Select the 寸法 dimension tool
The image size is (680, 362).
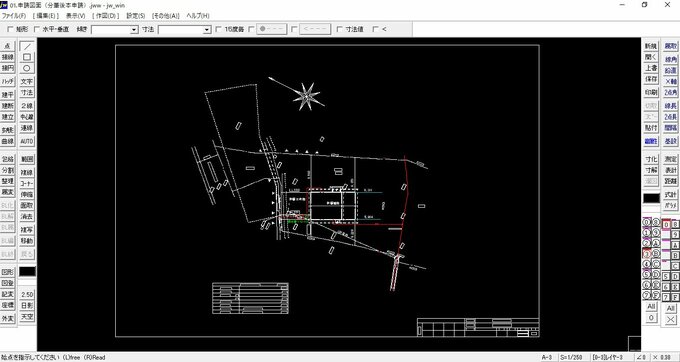click(27, 93)
